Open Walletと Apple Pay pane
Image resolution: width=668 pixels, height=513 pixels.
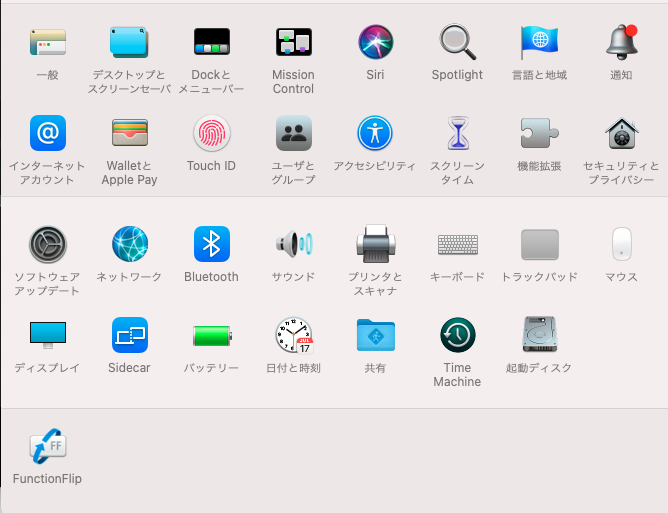[130, 133]
